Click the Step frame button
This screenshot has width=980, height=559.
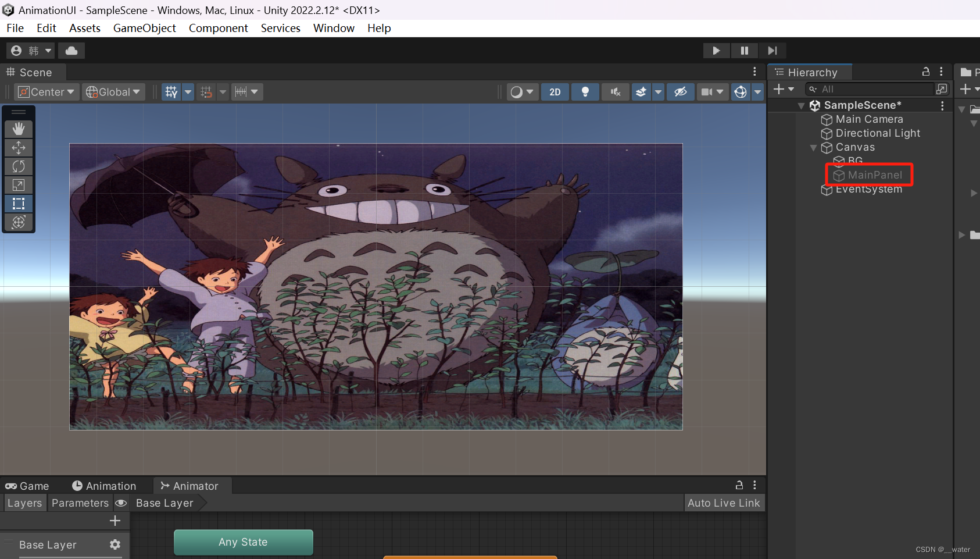(772, 51)
